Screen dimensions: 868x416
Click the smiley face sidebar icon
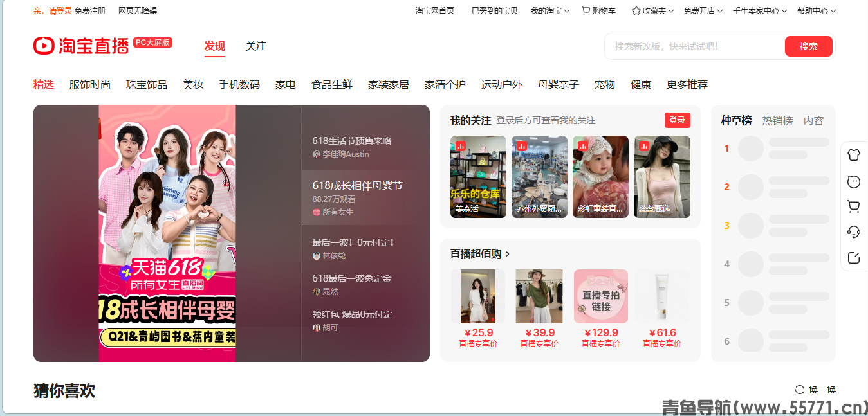(854, 181)
